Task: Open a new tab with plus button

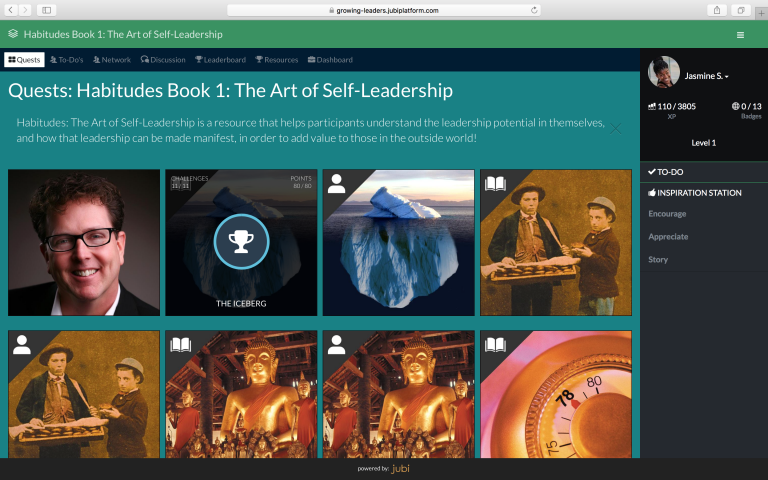Action: click(x=761, y=14)
